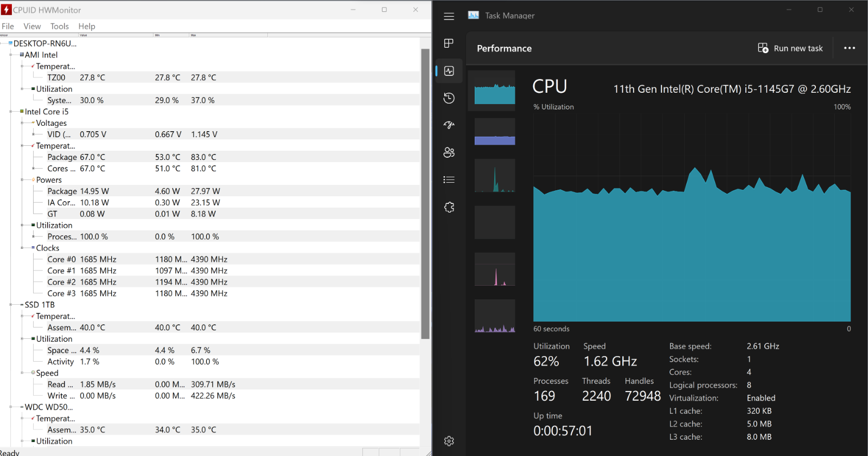Click the CPUID HWMonitor title bar icon
Screen dimensions: 868x456
[7, 10]
